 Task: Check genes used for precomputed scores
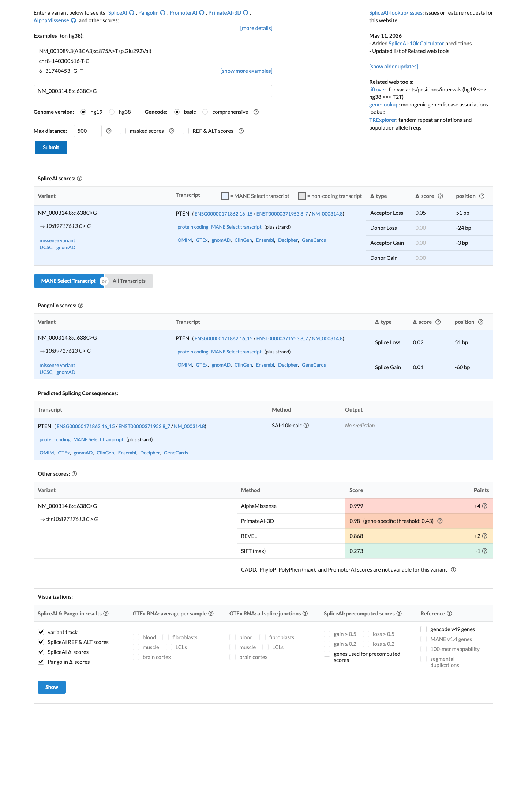(327, 654)
